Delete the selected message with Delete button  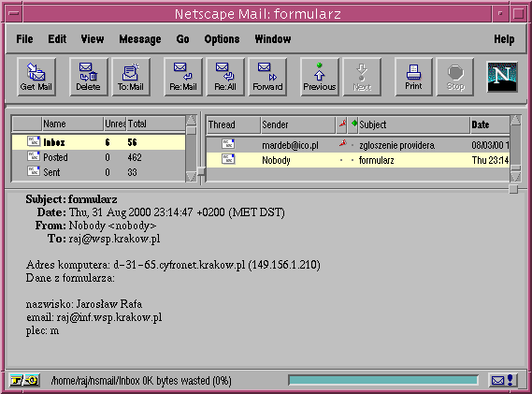88,77
